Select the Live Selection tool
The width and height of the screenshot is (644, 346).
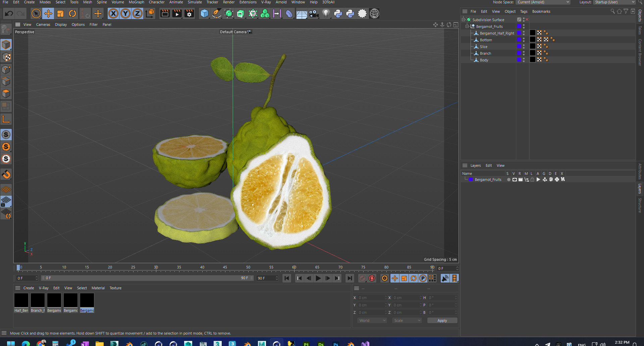[36, 14]
